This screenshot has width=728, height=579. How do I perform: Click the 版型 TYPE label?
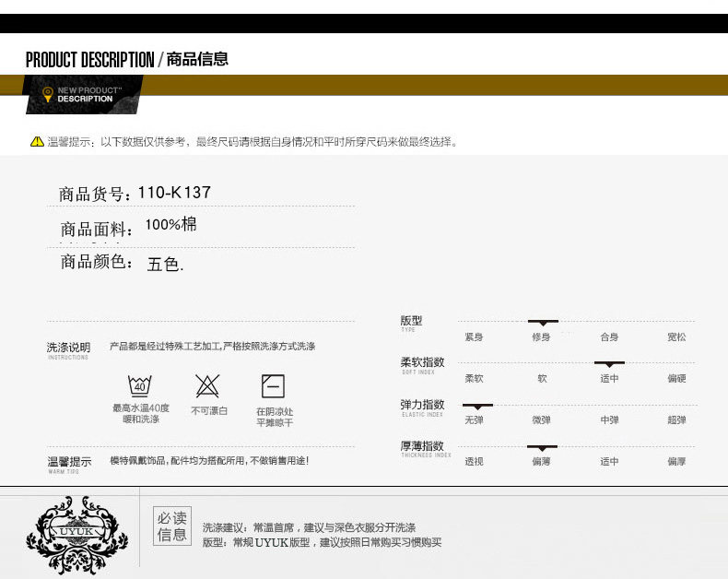(x=411, y=324)
